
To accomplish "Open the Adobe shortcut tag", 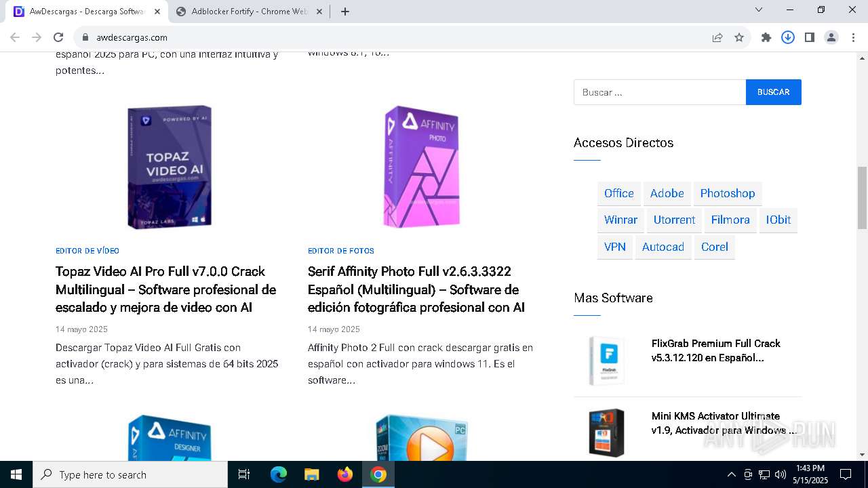I will (667, 193).
